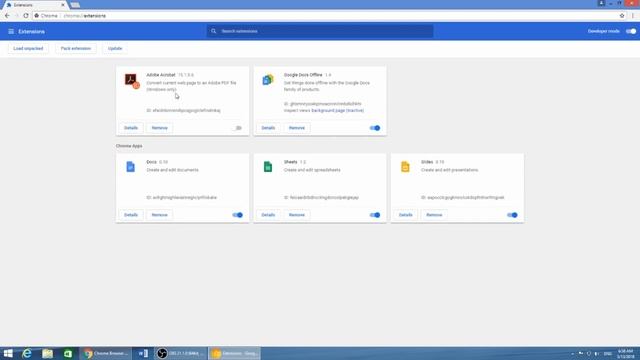Open the Windows Start button
640x360 pixels.
pyautogui.click(x=8, y=353)
